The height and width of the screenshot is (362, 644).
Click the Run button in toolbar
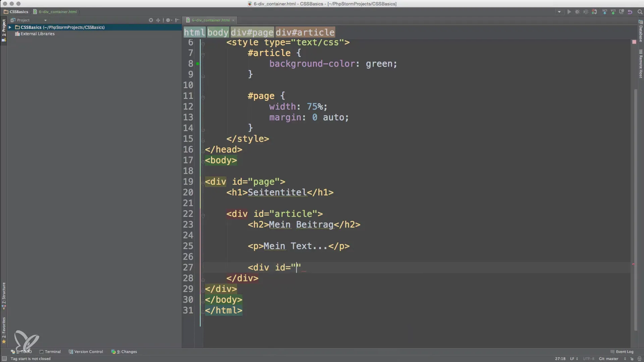(x=569, y=12)
